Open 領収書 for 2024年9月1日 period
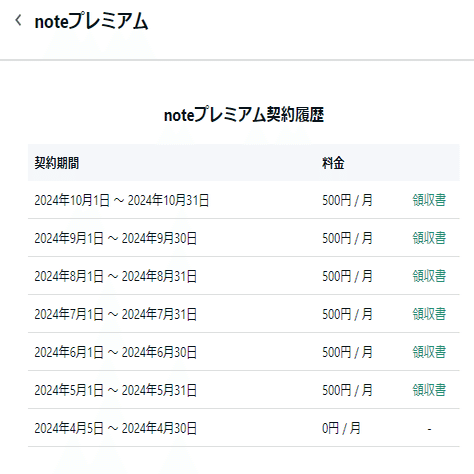The height and width of the screenshot is (474, 474). (429, 238)
